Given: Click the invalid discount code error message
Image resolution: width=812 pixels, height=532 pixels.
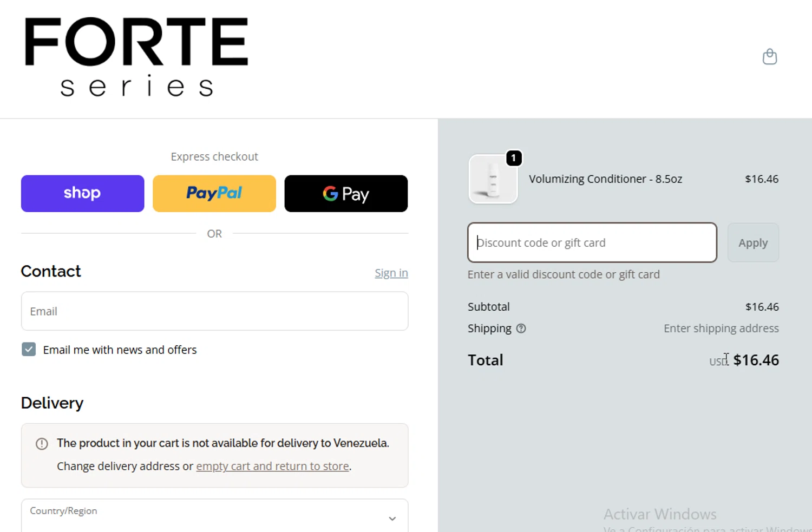Looking at the screenshot, I should coord(564,274).
